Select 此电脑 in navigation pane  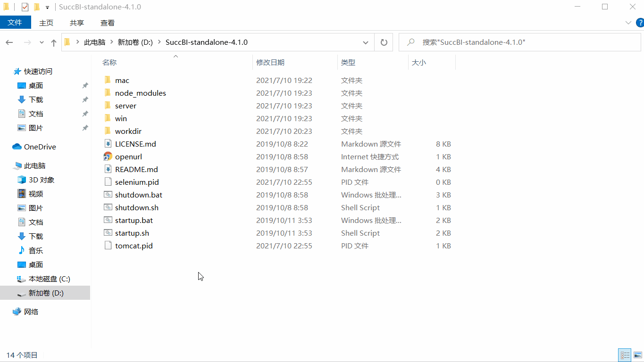35,165
